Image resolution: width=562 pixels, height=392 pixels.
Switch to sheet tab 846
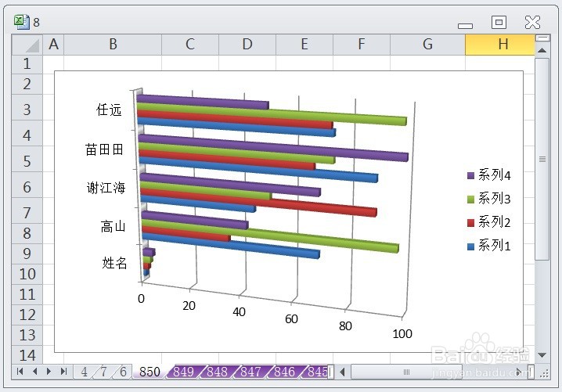[x=285, y=372]
